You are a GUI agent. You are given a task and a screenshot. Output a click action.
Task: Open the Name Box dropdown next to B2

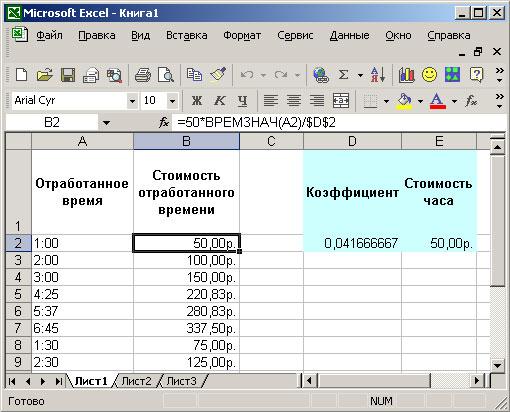coord(106,123)
